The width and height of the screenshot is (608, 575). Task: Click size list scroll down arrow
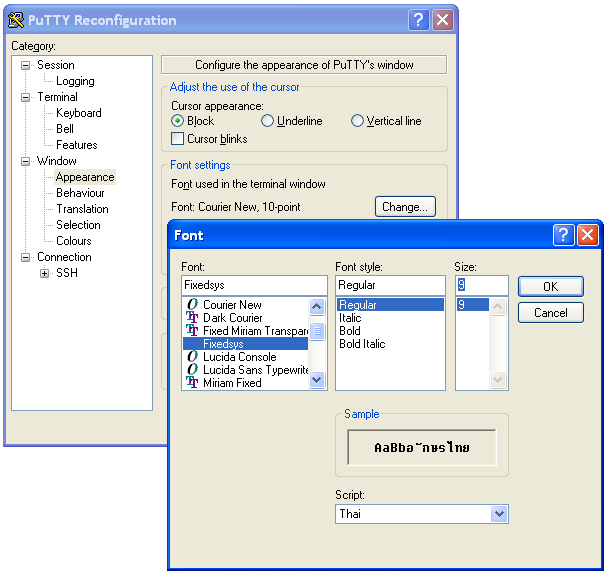coord(497,380)
